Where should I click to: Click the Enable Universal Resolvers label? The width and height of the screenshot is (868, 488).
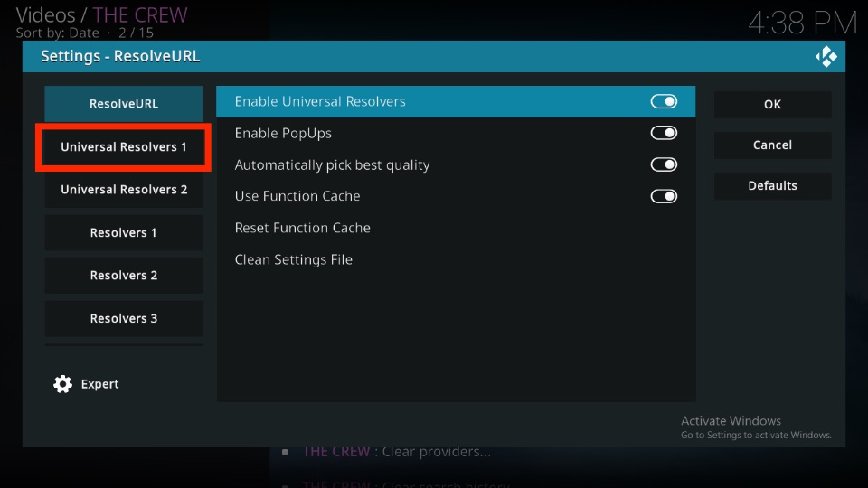320,101
